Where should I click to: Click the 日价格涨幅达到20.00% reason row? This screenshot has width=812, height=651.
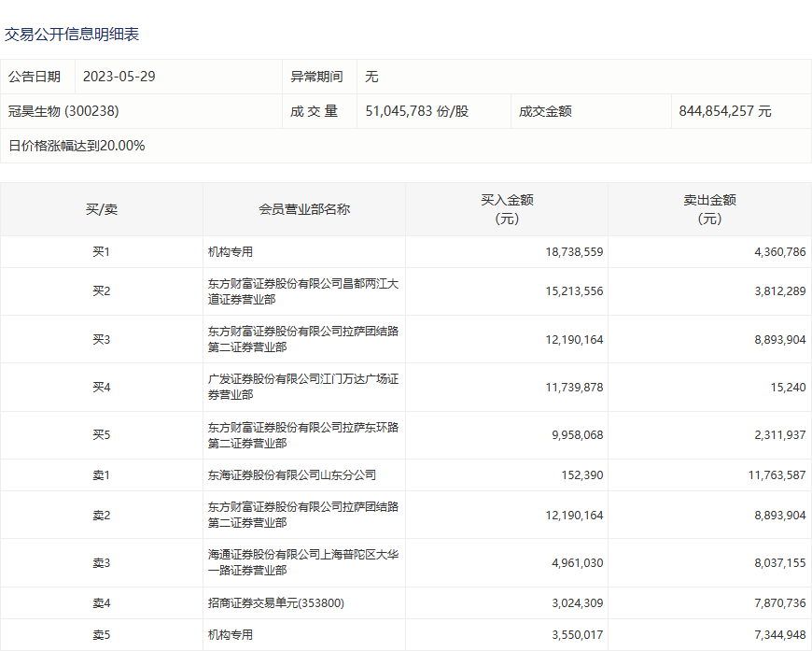coord(77,146)
